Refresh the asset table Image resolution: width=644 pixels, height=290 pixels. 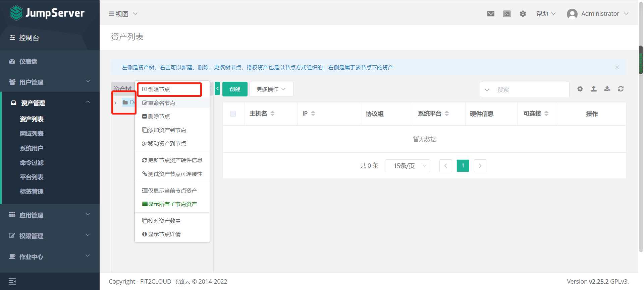point(621,89)
